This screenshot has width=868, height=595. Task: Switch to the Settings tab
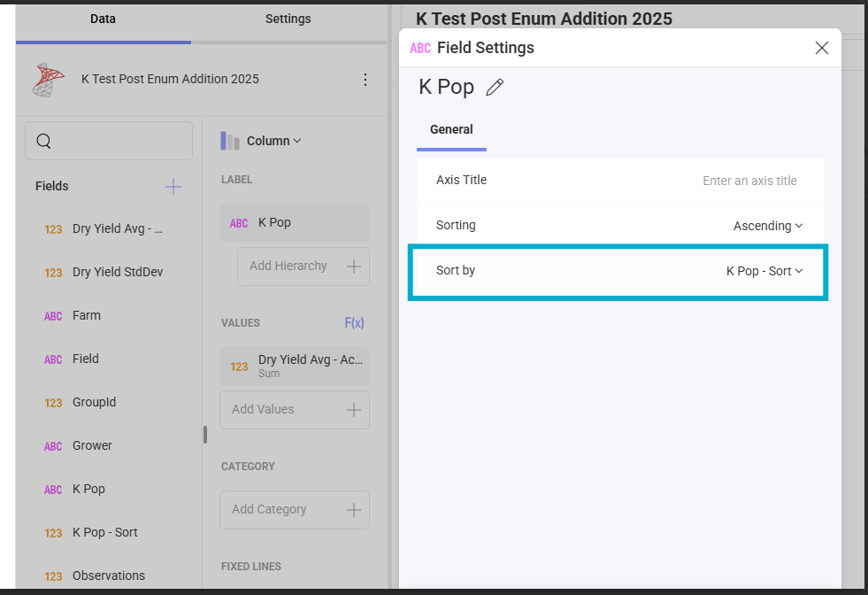[288, 19]
